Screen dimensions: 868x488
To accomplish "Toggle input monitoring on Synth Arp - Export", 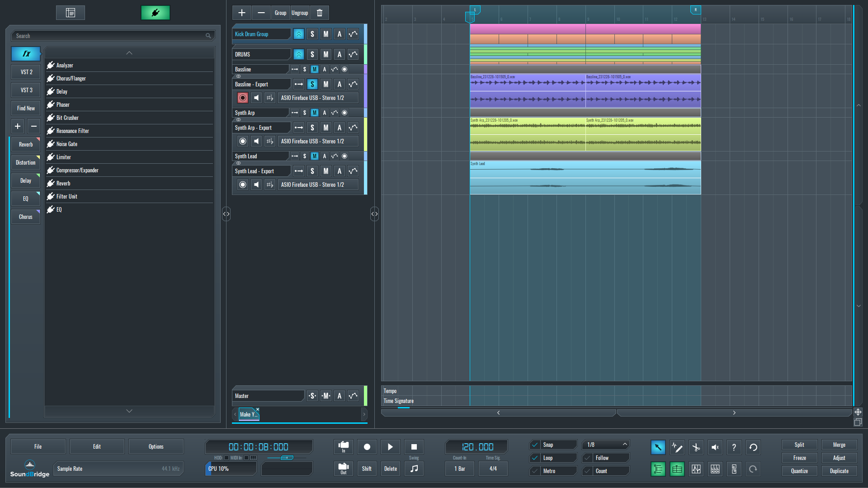I will pyautogui.click(x=256, y=141).
